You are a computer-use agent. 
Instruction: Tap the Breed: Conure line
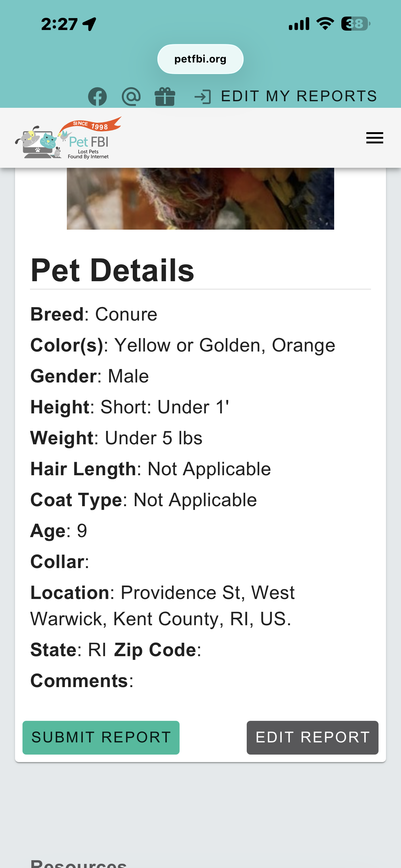(x=94, y=314)
